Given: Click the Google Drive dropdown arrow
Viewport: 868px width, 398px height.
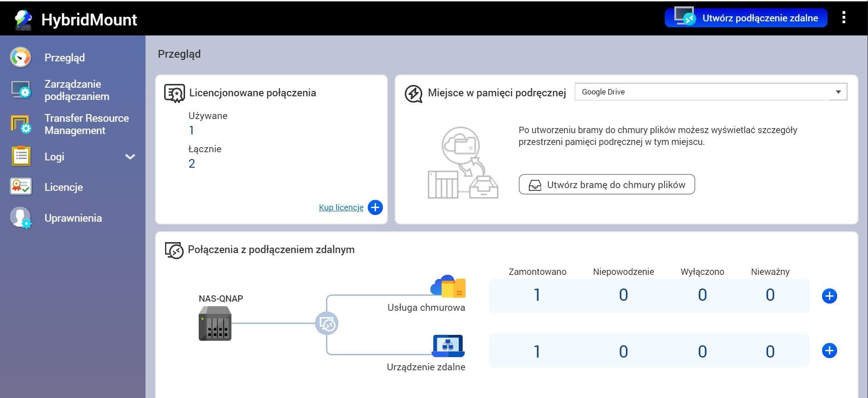Looking at the screenshot, I should tap(838, 92).
